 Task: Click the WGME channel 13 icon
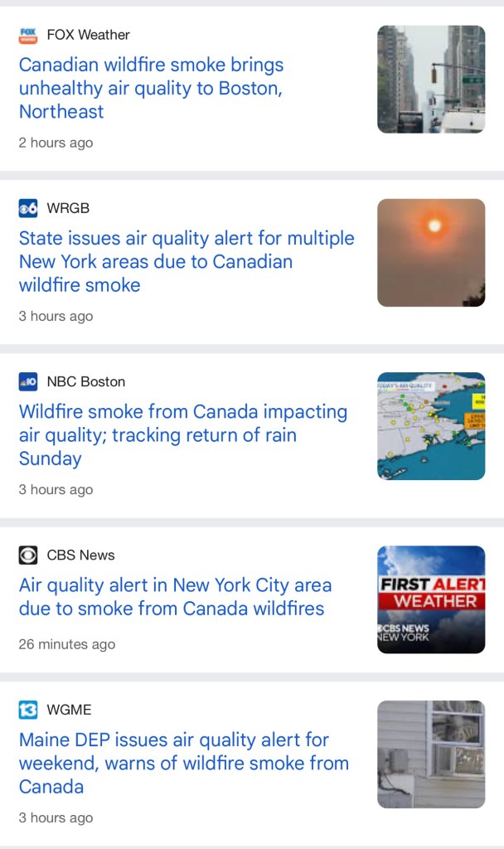click(28, 710)
